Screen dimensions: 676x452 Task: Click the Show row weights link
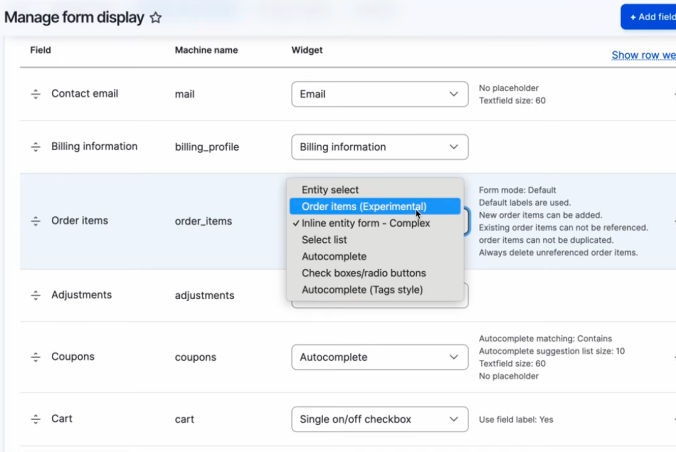(643, 55)
